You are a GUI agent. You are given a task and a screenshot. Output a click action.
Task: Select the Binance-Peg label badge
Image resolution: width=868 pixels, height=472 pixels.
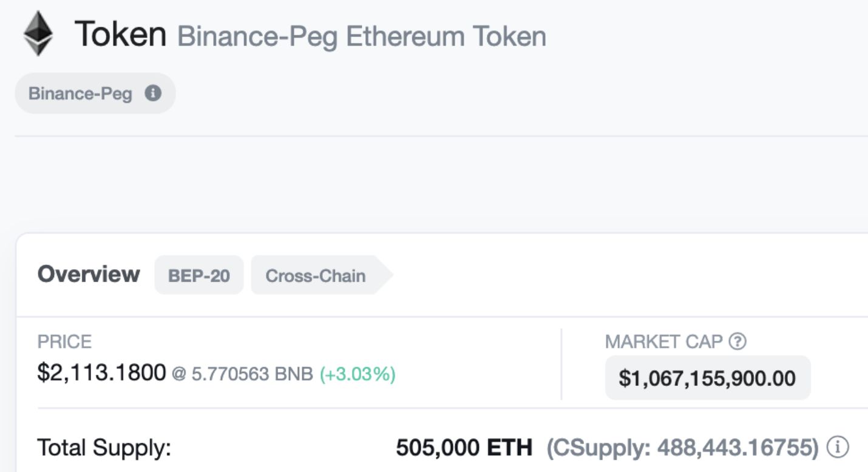point(80,94)
